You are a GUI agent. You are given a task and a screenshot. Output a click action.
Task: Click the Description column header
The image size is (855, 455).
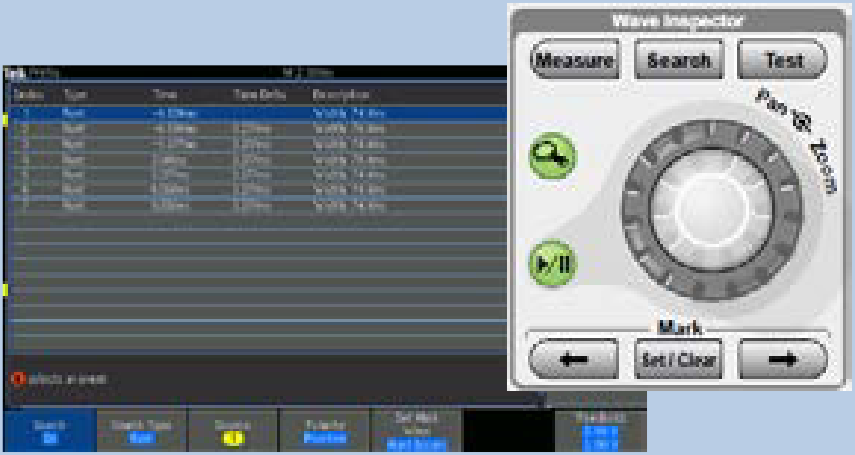tap(335, 94)
